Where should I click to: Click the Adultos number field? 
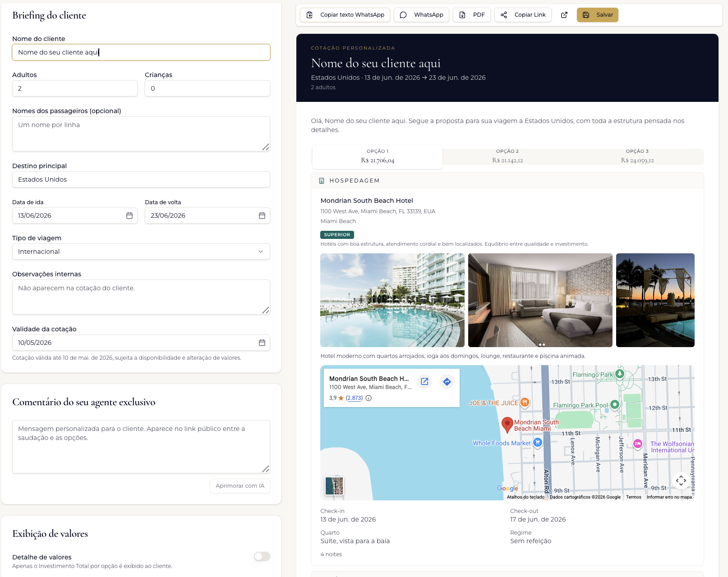point(75,88)
